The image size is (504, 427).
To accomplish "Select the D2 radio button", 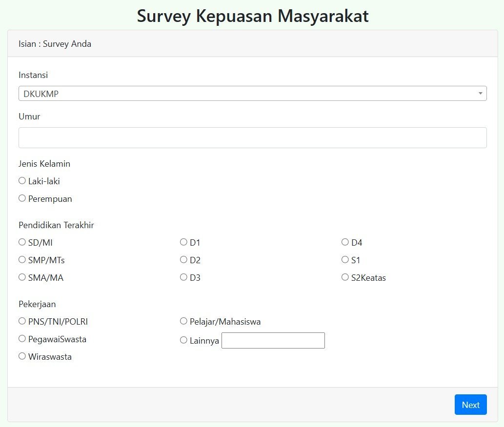I will (x=183, y=260).
